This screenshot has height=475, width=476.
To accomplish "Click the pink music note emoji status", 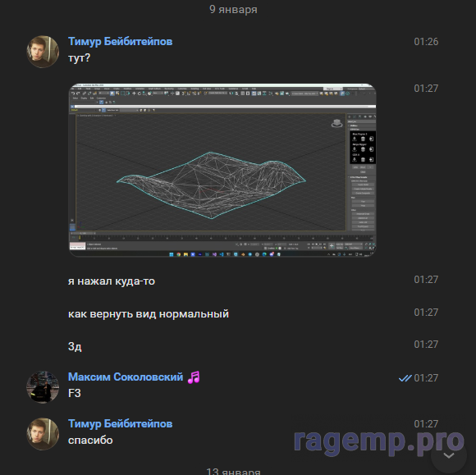I will pyautogui.click(x=194, y=377).
